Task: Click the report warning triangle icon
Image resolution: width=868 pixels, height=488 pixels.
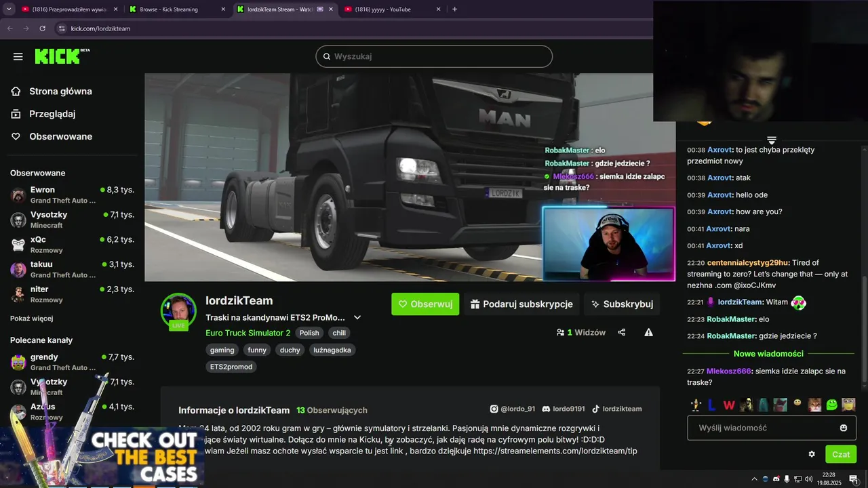Action: click(648, 332)
